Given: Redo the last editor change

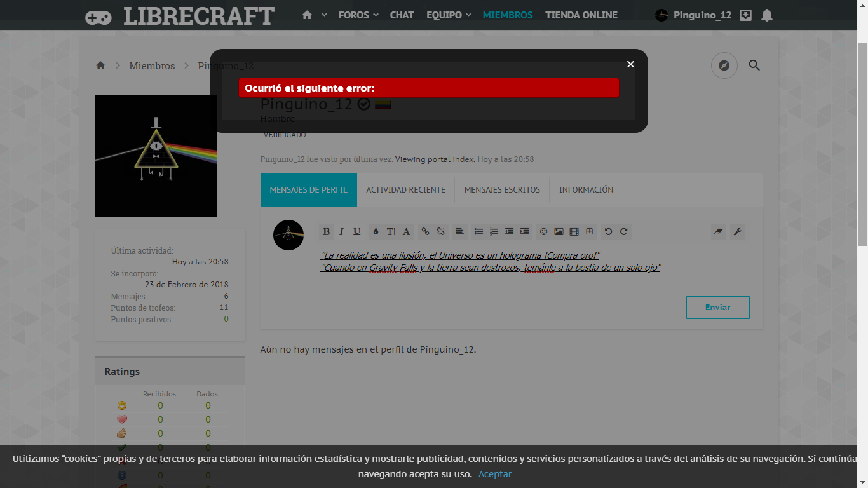Looking at the screenshot, I should (623, 232).
